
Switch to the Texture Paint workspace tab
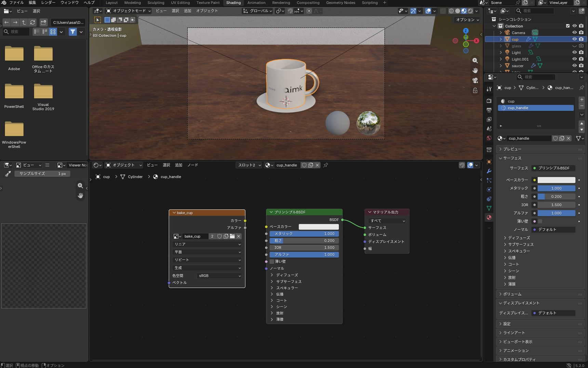[208, 3]
